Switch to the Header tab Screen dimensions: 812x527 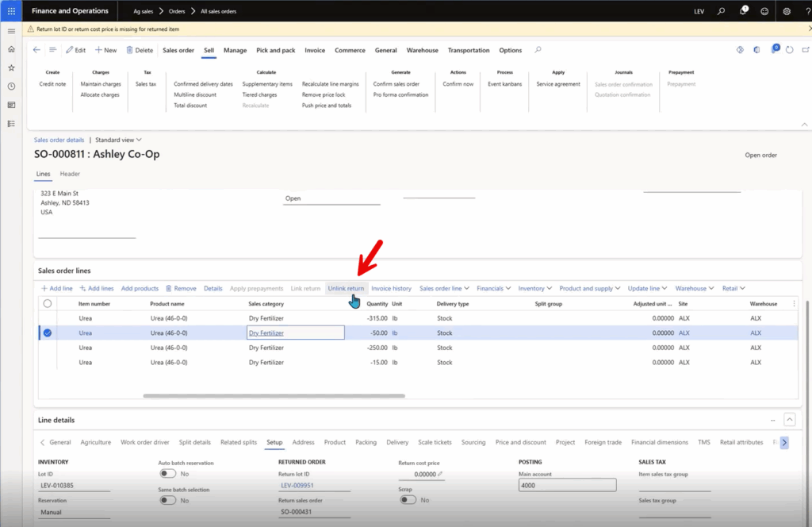pyautogui.click(x=70, y=174)
